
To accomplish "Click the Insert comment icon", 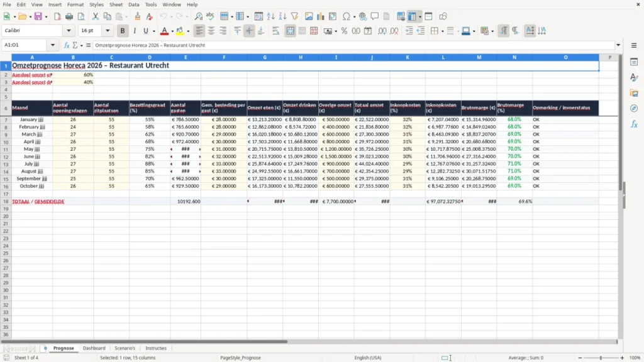I will tap(375, 16).
